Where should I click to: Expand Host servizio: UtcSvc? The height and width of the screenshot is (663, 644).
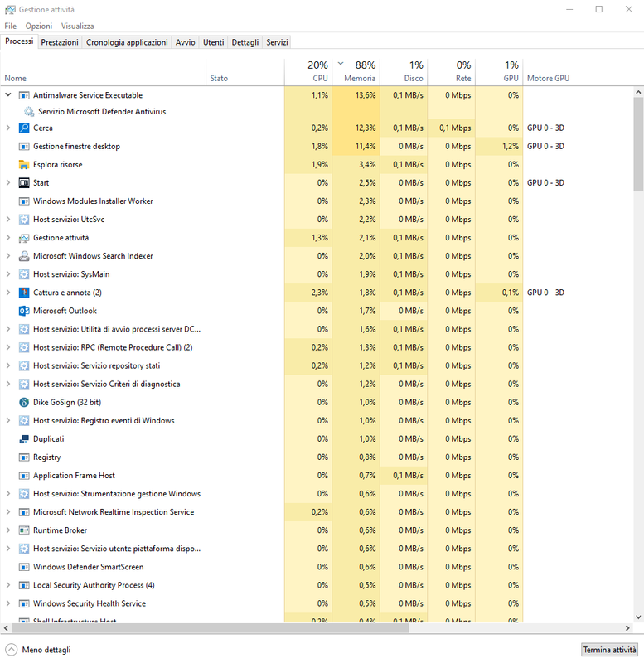pos(8,220)
